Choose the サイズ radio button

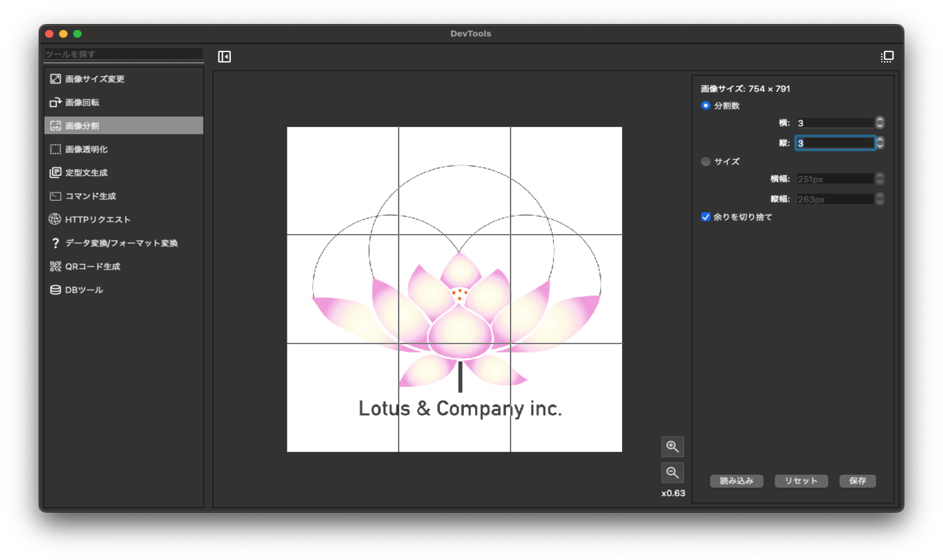(x=705, y=161)
